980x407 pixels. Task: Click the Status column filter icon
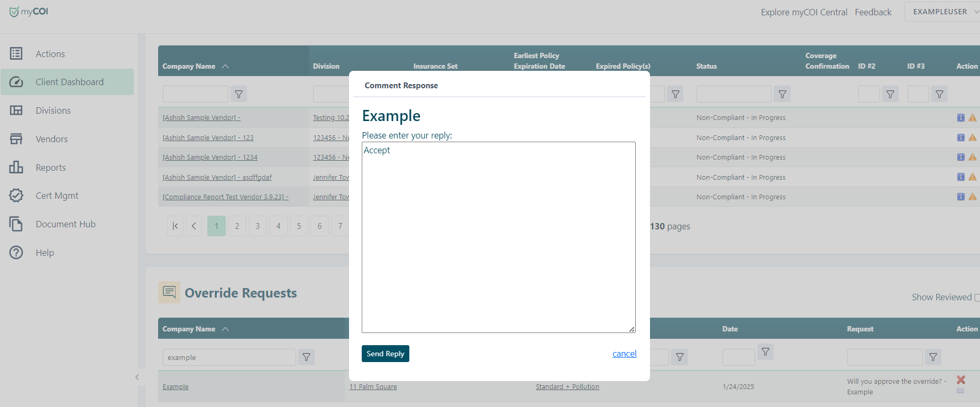pos(782,94)
